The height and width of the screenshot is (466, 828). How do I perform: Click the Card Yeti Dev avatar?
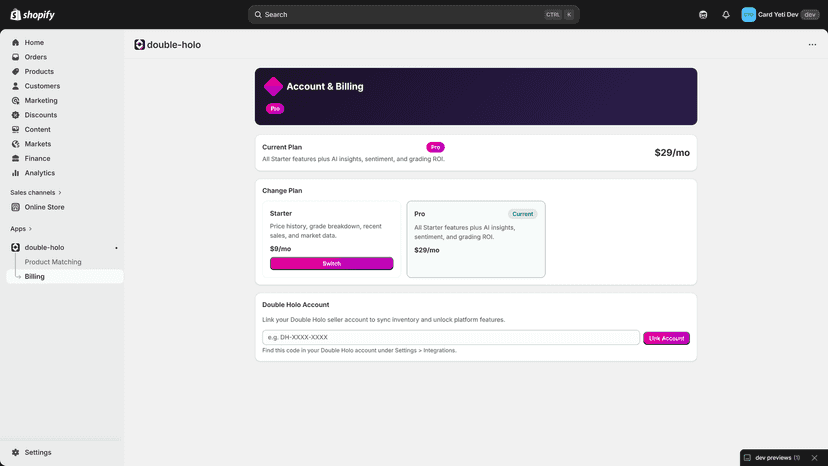pyautogui.click(x=748, y=15)
